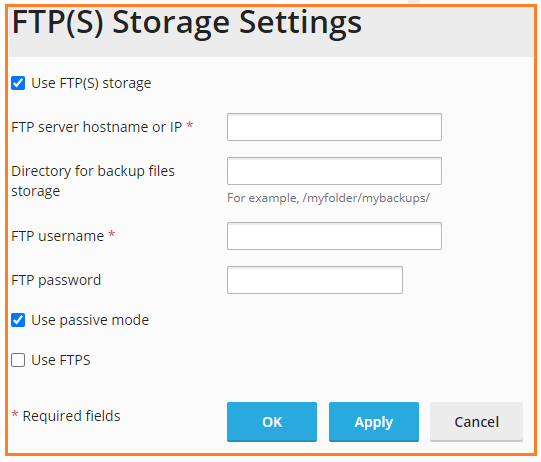Click the 'Directory for backup files storage' label
Screen dimensions: 541x462
click(93, 181)
